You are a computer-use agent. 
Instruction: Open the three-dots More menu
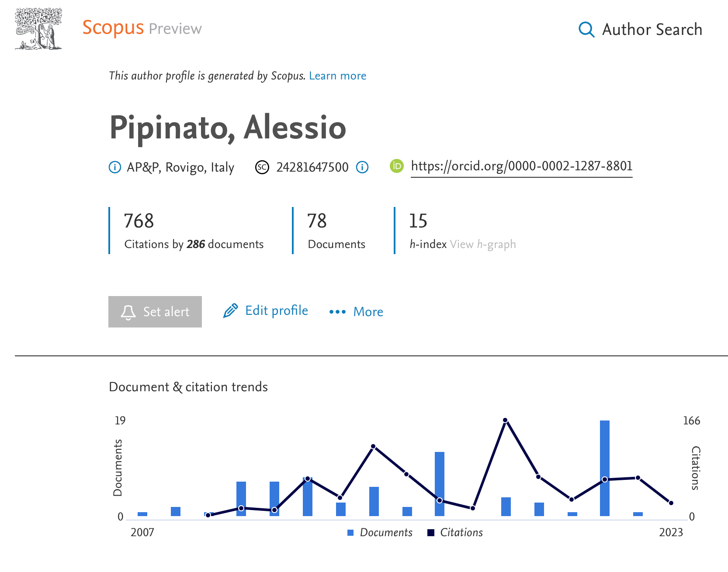(x=337, y=312)
